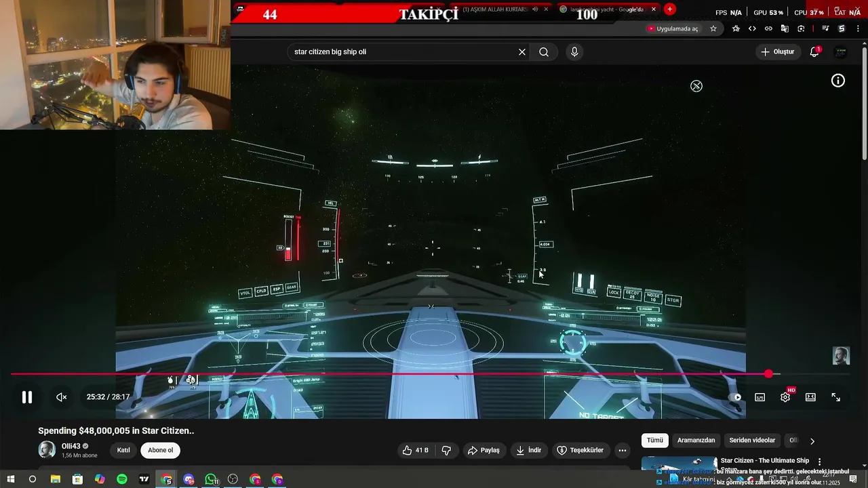
Task: Open Cortana search circle in taskbar
Action: pos(32,480)
